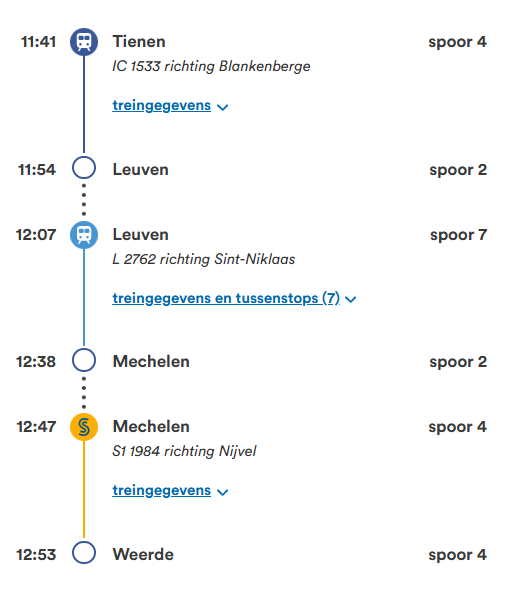The width and height of the screenshot is (525, 592).
Task: Expand treingegevens chevron under S1 1984
Action: pyautogui.click(x=223, y=492)
